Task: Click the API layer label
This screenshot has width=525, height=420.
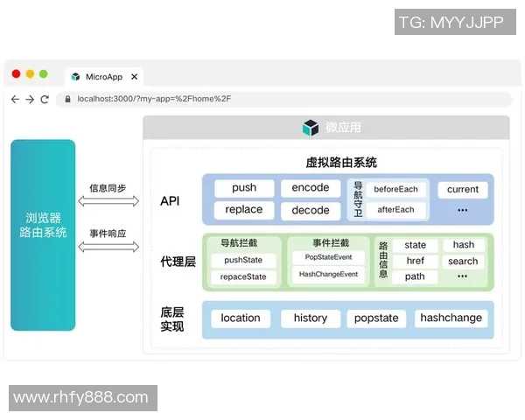Action: (x=170, y=201)
